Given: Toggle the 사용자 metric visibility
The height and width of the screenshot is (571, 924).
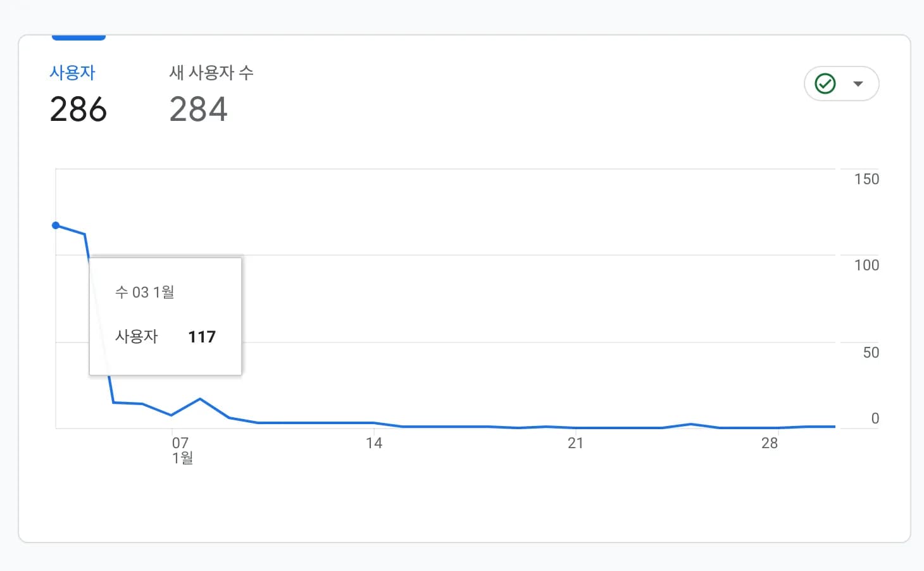Looking at the screenshot, I should click(72, 72).
